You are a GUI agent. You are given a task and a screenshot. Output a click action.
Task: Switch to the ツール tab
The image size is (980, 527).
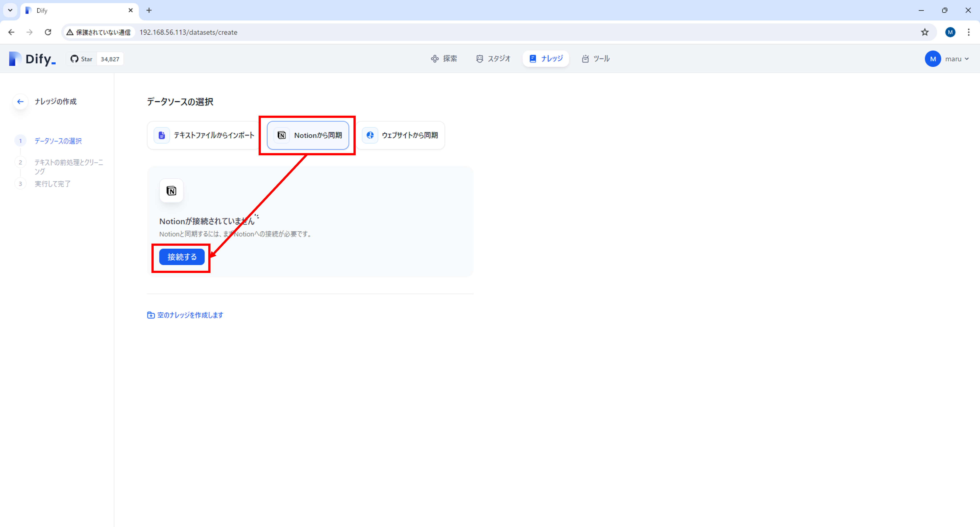(596, 59)
